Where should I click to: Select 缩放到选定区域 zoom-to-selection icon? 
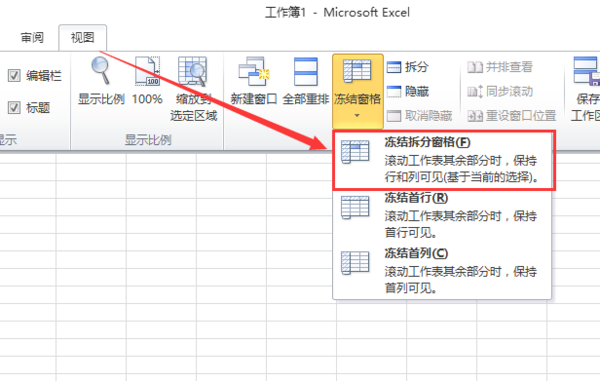(x=192, y=72)
